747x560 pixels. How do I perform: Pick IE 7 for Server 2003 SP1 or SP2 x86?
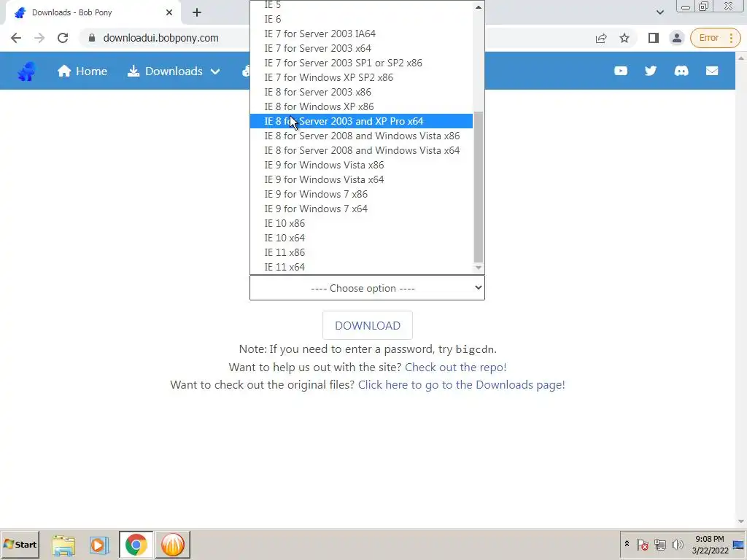point(361,63)
